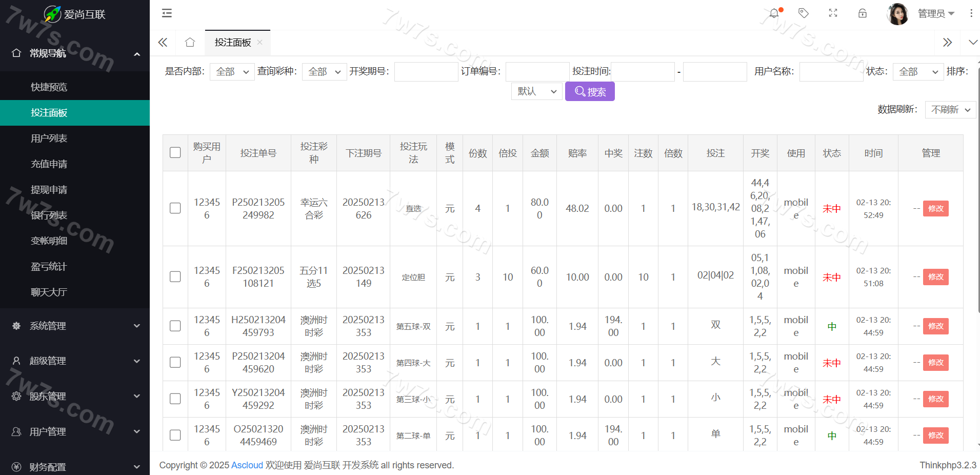
Task: Click the purple 搜索 button
Action: point(590,92)
